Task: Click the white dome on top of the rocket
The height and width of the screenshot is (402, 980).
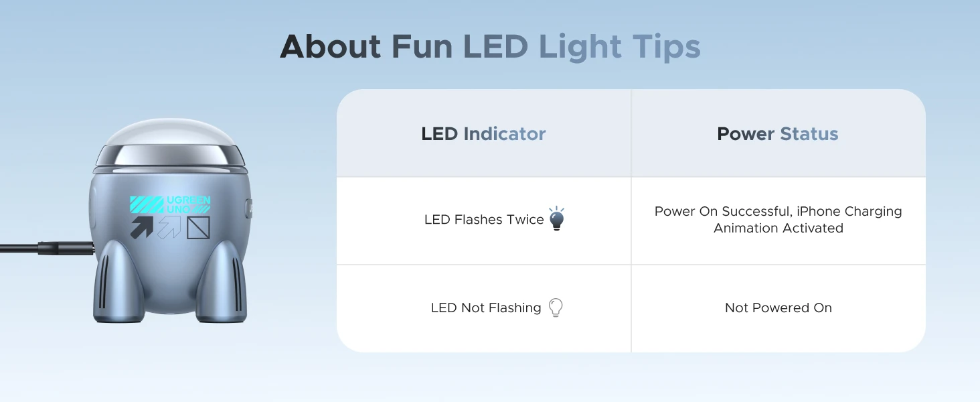Action: [x=169, y=133]
